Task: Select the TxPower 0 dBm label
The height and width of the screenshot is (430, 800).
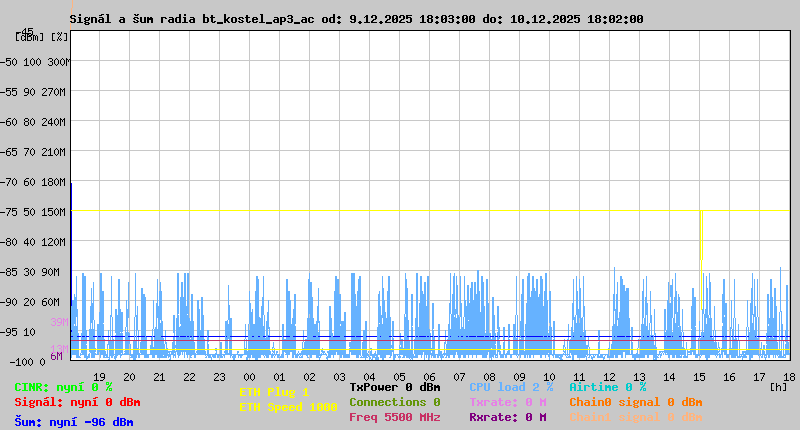Action: (394, 387)
